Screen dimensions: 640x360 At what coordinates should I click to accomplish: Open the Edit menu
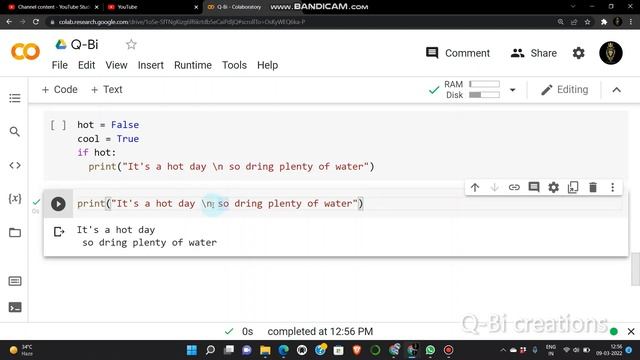(87, 65)
